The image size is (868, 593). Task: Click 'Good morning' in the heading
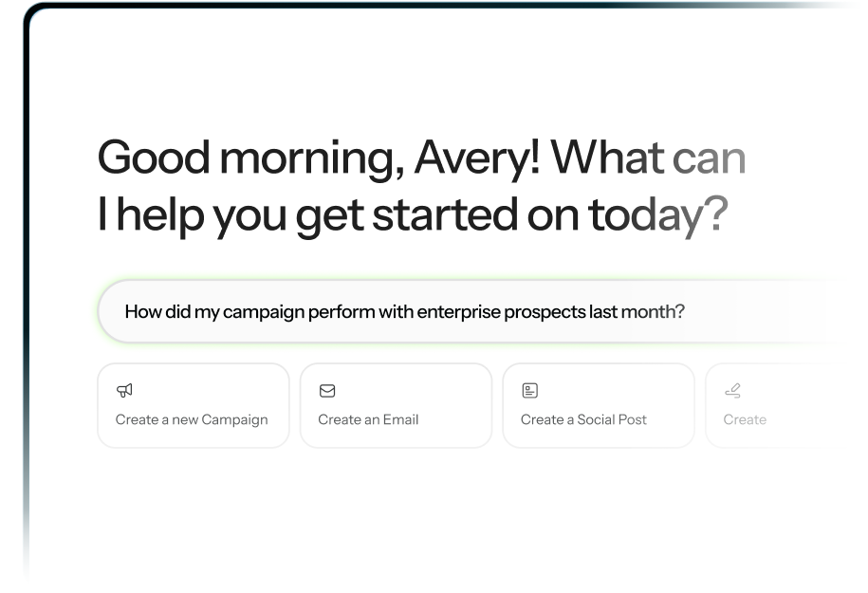point(251,158)
